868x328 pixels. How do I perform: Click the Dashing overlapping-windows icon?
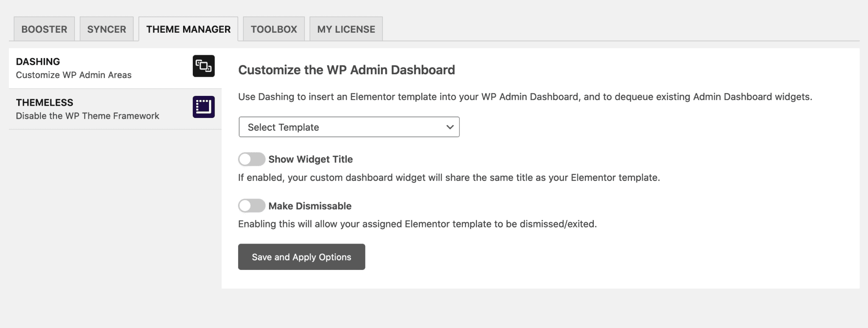(203, 66)
